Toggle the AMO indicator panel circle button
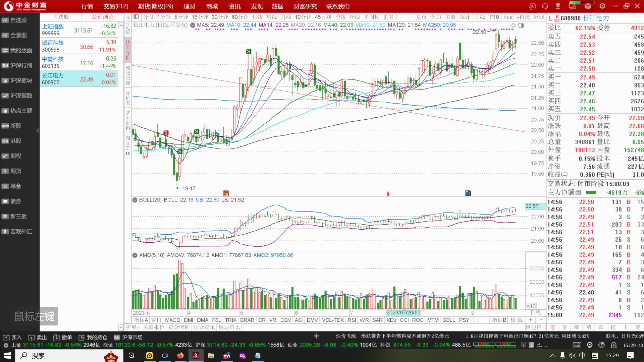This screenshot has width=644, height=362. click(x=135, y=255)
